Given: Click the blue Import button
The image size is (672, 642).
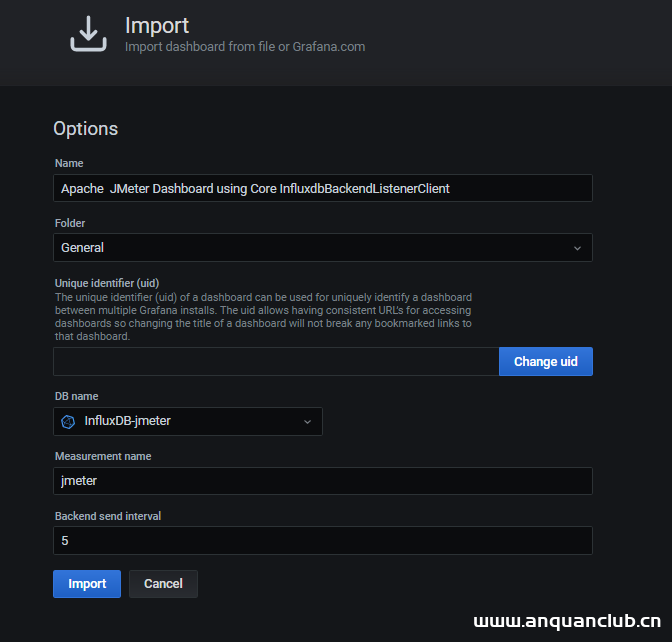Looking at the screenshot, I should 87,584.
